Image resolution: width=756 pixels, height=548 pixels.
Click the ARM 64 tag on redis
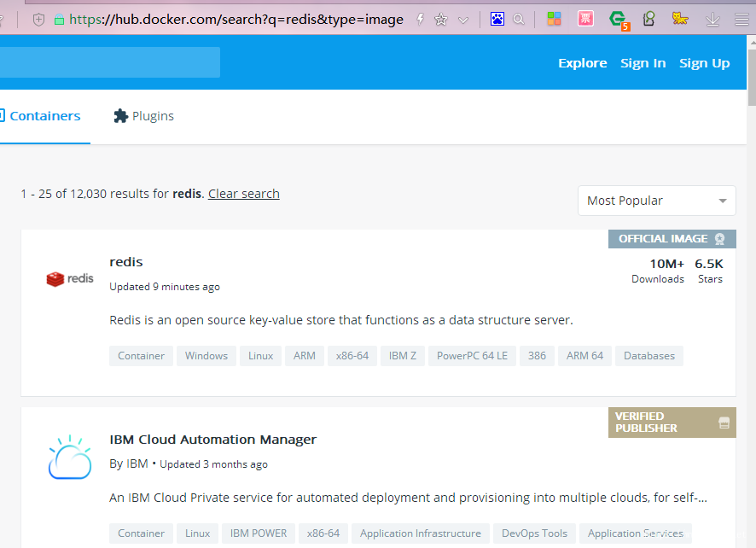click(584, 356)
